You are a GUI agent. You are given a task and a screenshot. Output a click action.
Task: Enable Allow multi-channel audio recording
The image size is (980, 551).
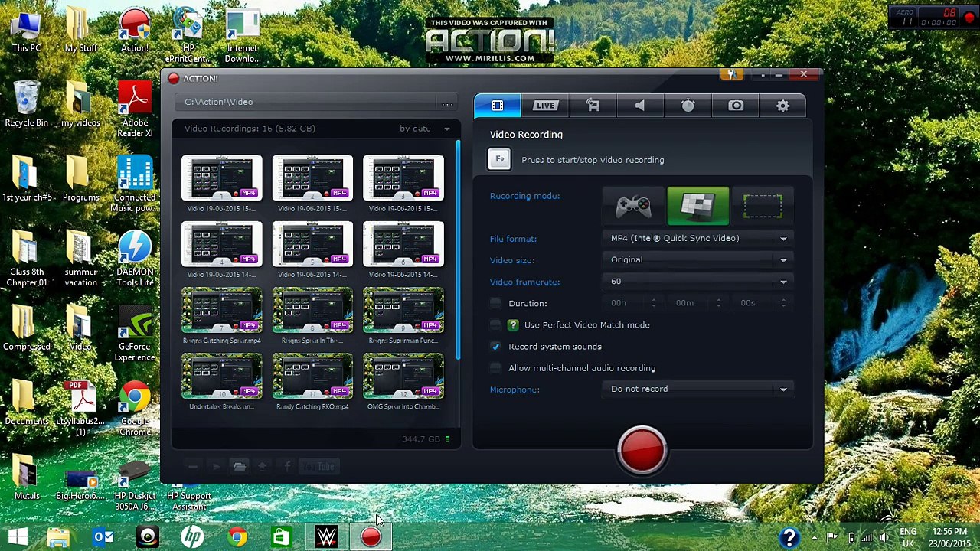click(495, 368)
